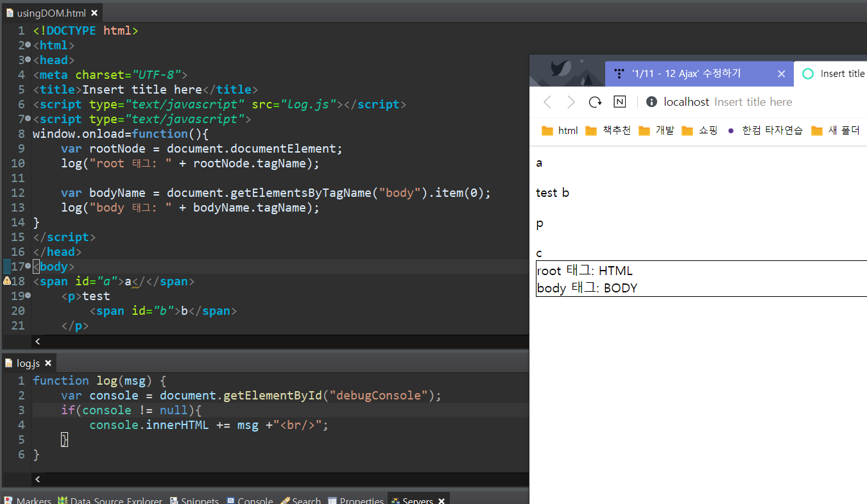The width and height of the screenshot is (867, 504).
Task: Click the 'root 태그: HTML' output line
Action: pyautogui.click(x=585, y=271)
